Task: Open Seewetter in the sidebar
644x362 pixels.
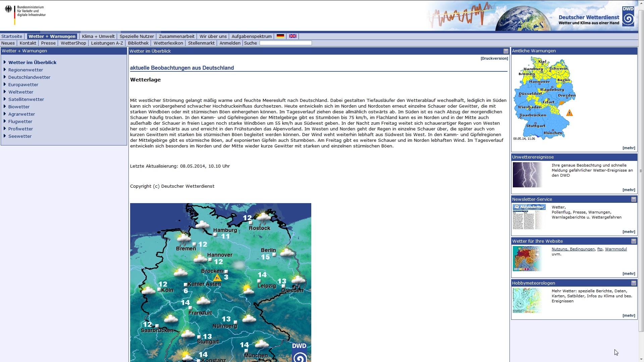Action: [x=20, y=136]
